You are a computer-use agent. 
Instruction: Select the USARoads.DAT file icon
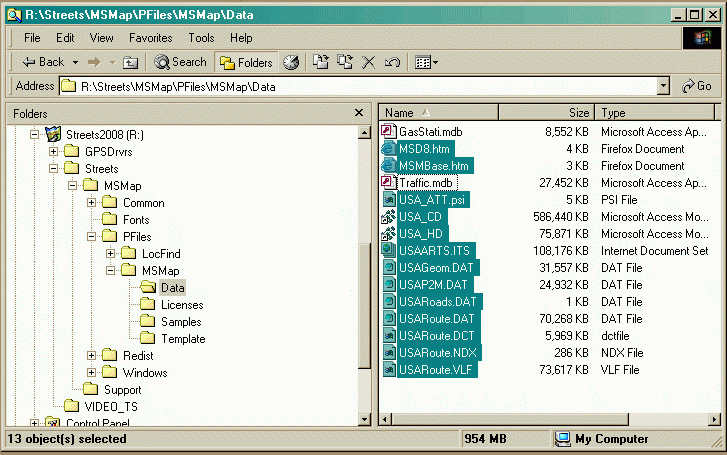click(388, 301)
